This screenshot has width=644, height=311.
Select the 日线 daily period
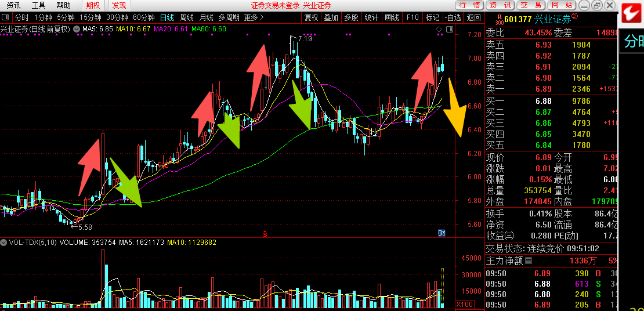(x=167, y=17)
